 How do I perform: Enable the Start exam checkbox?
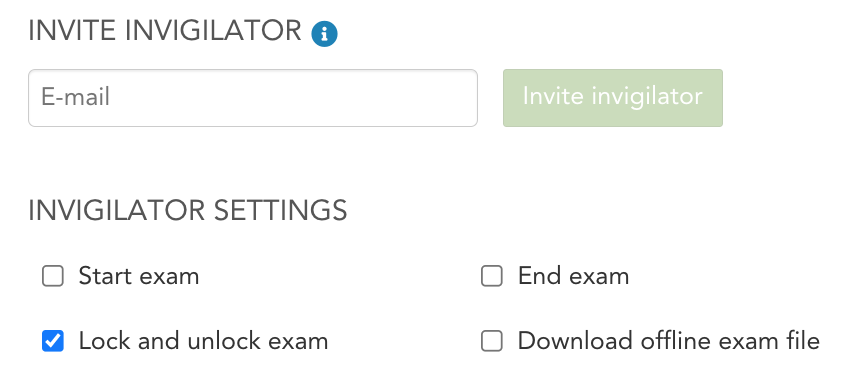(53, 276)
